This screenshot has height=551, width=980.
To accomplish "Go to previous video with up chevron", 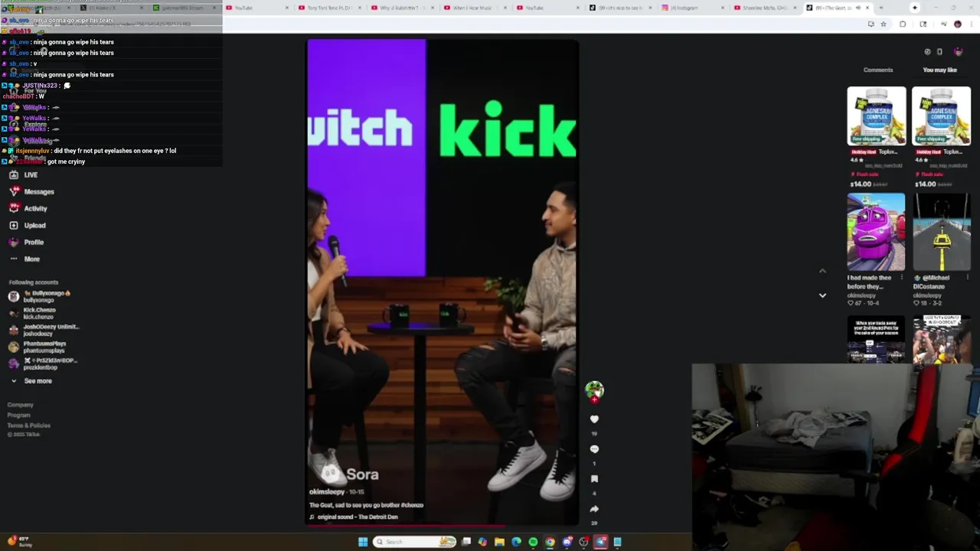I will point(822,271).
